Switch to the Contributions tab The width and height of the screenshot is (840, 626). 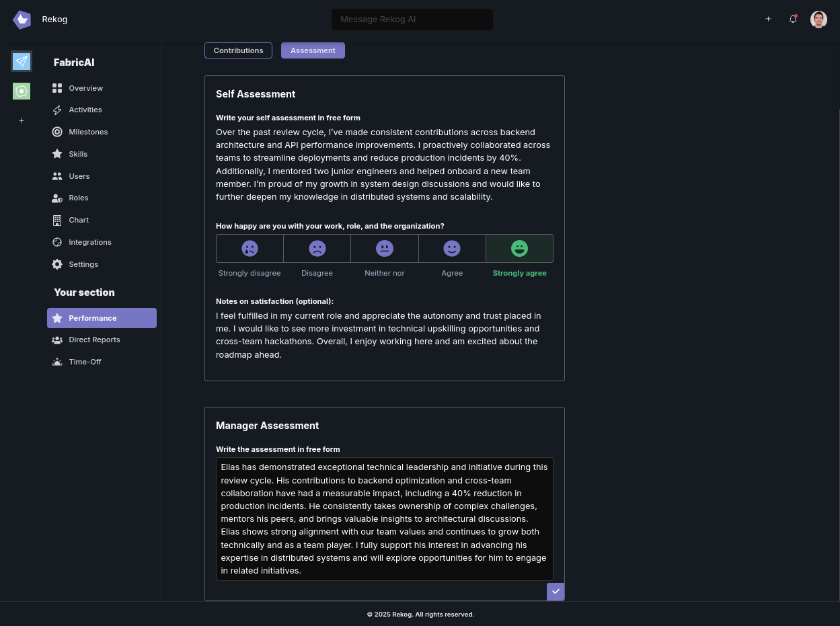238,50
